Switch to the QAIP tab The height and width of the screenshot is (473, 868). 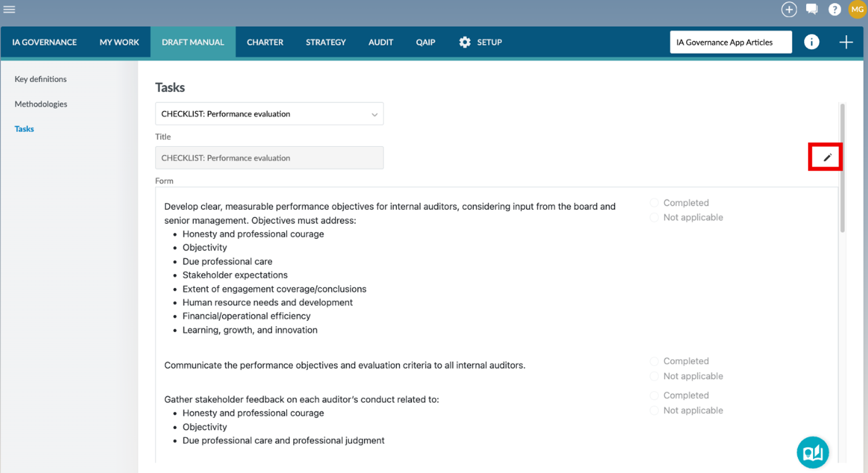point(425,42)
